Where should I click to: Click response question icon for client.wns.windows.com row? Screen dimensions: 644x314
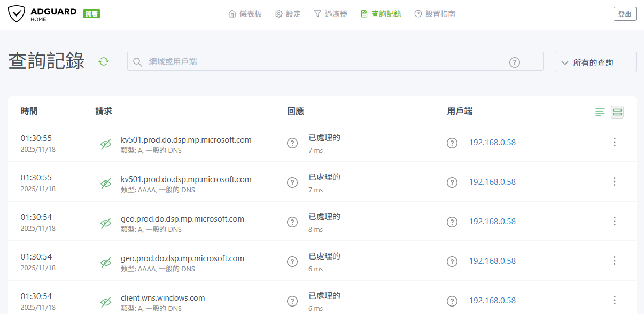[292, 301]
